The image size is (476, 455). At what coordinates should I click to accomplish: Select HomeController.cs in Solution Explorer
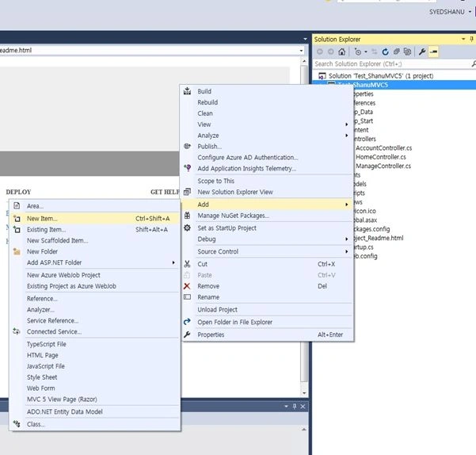click(x=381, y=157)
